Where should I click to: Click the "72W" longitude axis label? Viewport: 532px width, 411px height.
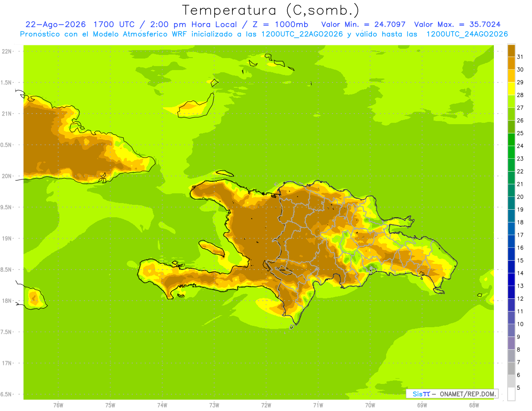[x=266, y=405]
